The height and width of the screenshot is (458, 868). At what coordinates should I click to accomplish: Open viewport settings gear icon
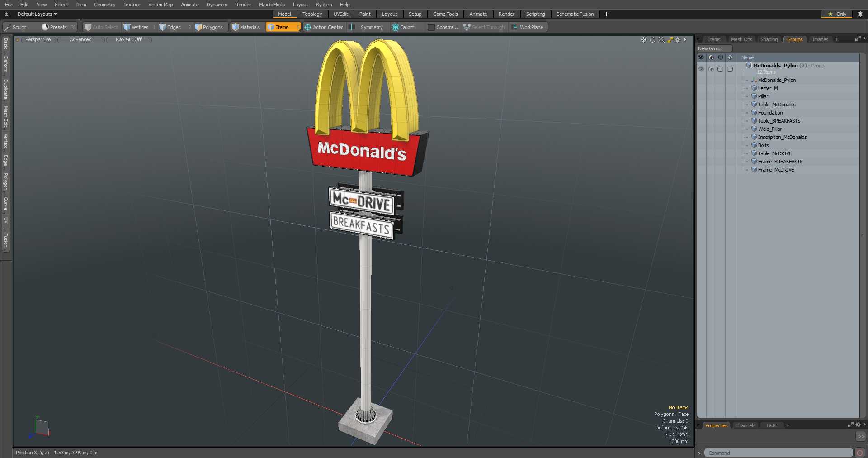(678, 40)
